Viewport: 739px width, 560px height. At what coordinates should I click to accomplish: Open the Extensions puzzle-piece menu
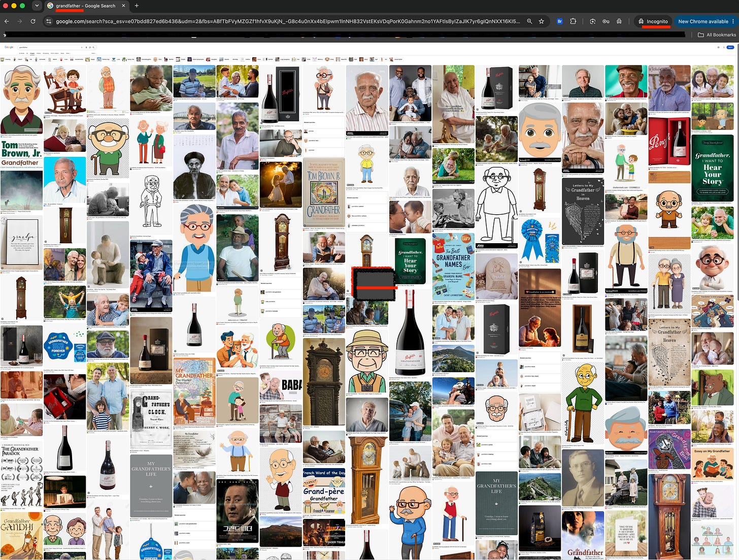point(573,21)
